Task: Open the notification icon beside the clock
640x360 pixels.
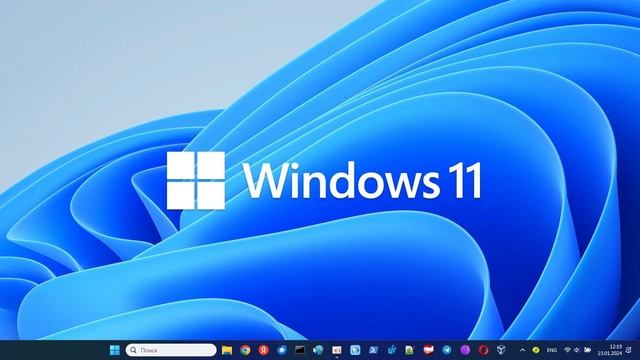Action: click(x=629, y=350)
